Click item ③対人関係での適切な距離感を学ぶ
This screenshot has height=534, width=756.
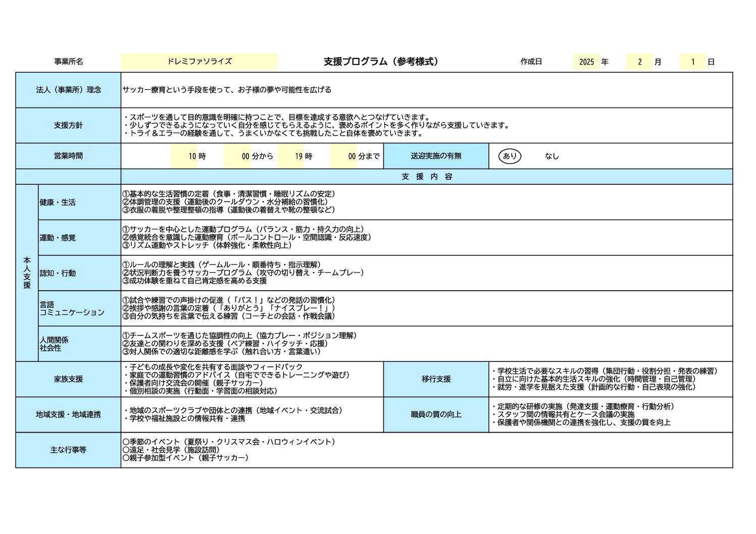tap(222, 351)
